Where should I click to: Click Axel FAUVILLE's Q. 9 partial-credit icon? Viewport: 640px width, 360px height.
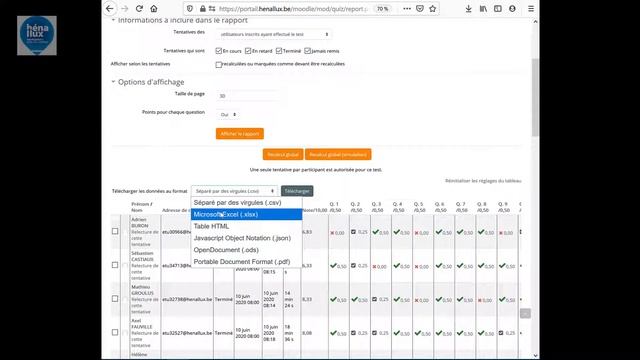(x=501, y=333)
